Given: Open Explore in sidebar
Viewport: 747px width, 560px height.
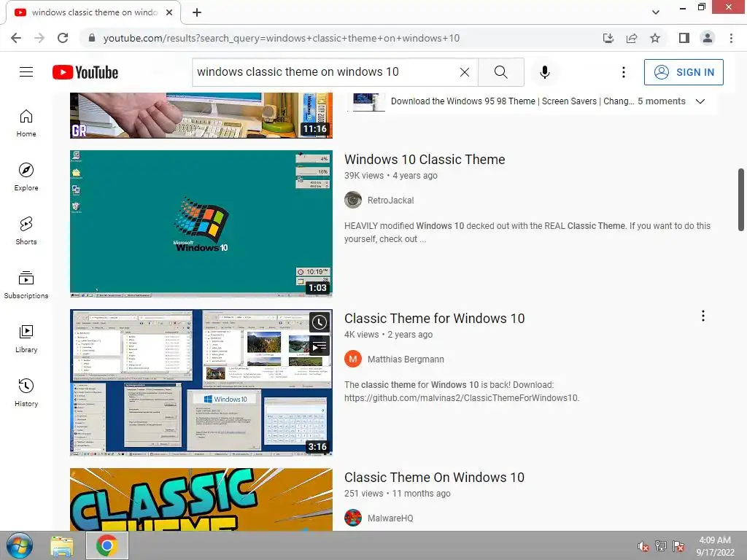Looking at the screenshot, I should (26, 176).
